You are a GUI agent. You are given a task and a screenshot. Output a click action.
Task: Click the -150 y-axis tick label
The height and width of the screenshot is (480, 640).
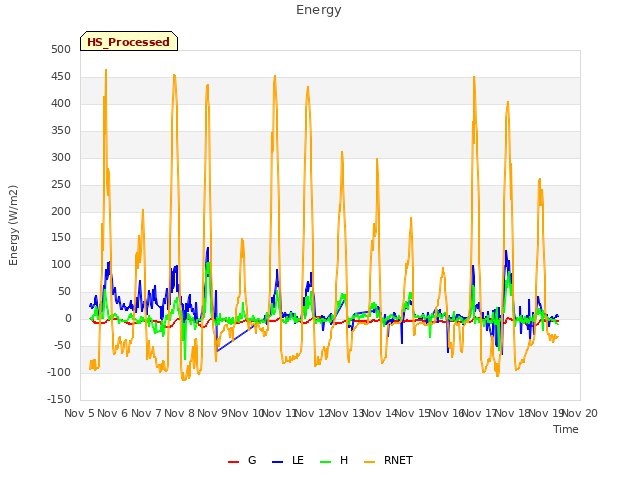coord(59,399)
